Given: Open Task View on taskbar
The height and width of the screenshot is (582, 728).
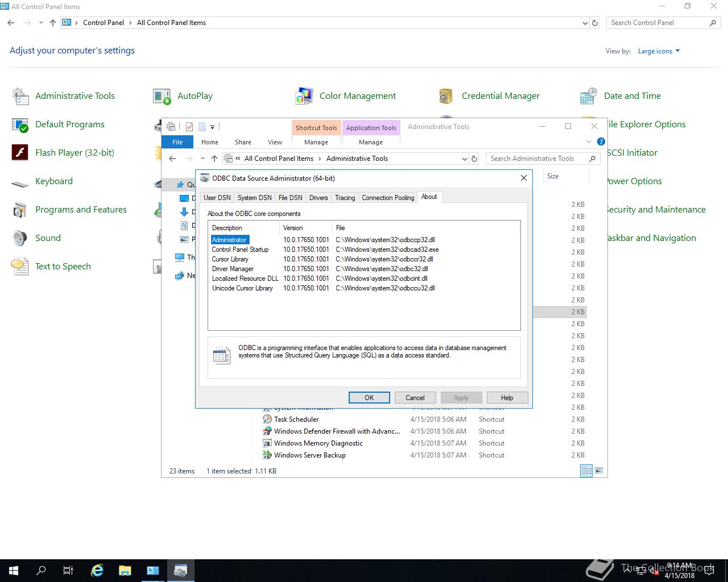Looking at the screenshot, I should coord(68,571).
